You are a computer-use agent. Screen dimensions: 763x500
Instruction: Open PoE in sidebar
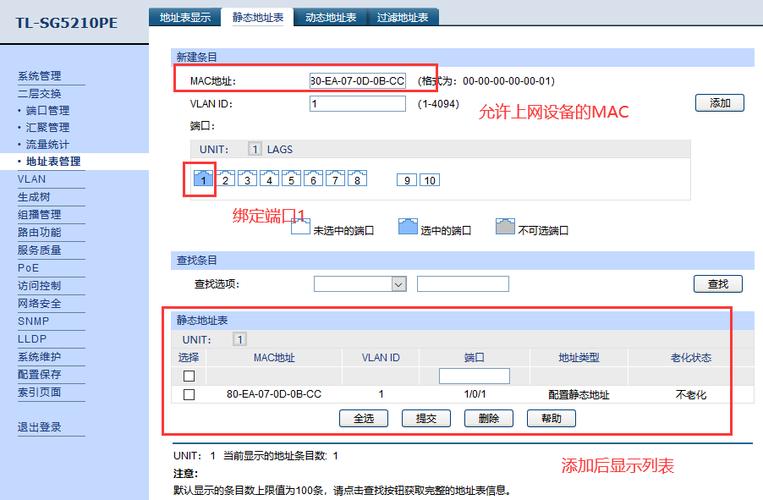click(28, 268)
